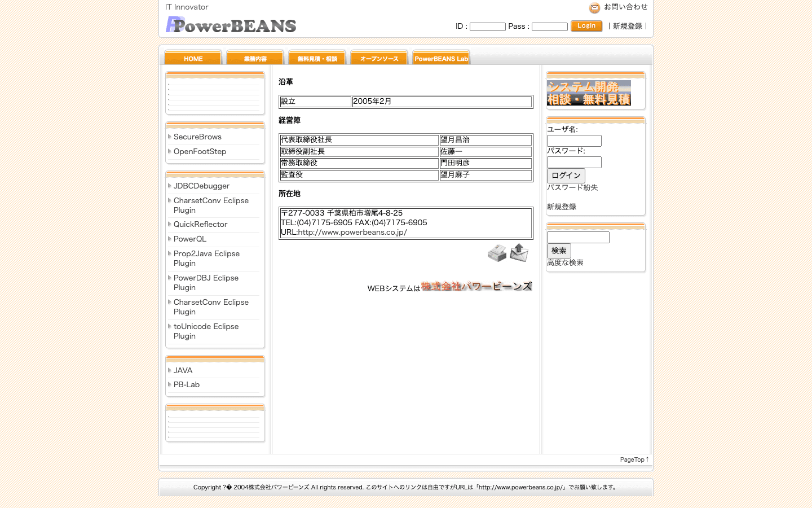
Task: Click the arrow bullet beside JDBCDebugger
Action: (169, 185)
